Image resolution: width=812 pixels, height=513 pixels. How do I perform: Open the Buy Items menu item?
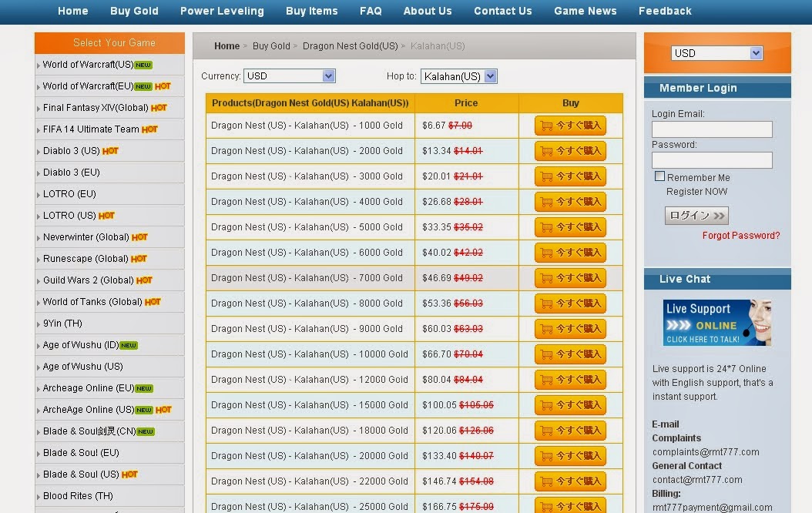tap(312, 11)
